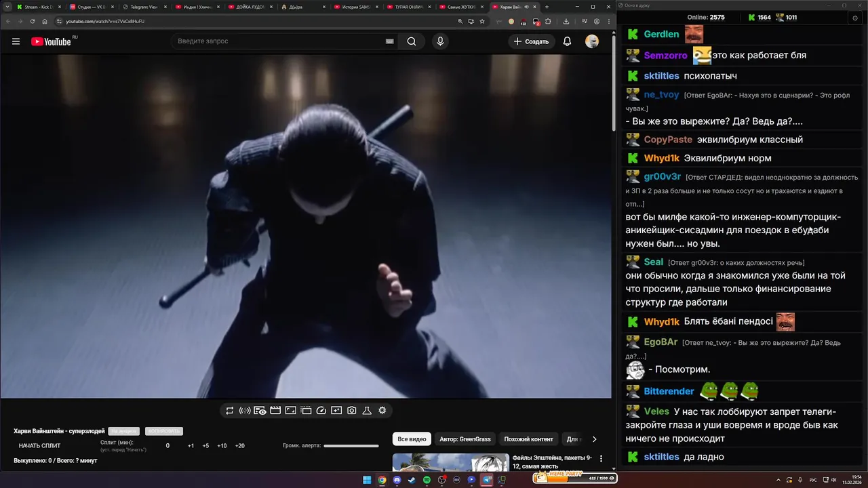
Task: Click username Semzorro in chat
Action: [665, 56]
